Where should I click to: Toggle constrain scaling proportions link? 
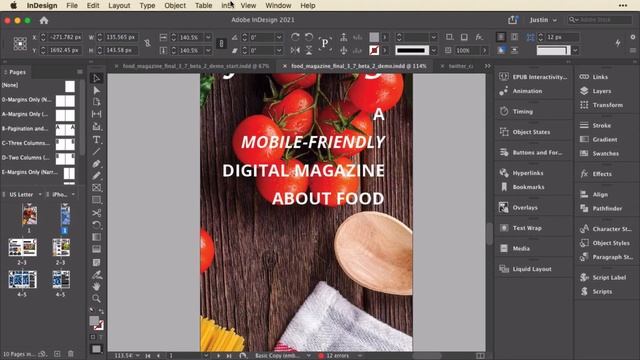click(x=221, y=43)
